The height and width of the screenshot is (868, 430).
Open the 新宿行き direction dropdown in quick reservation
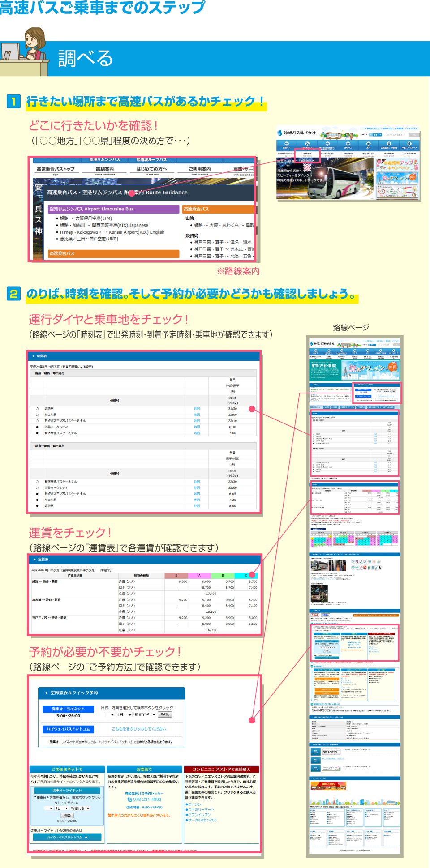point(145,715)
